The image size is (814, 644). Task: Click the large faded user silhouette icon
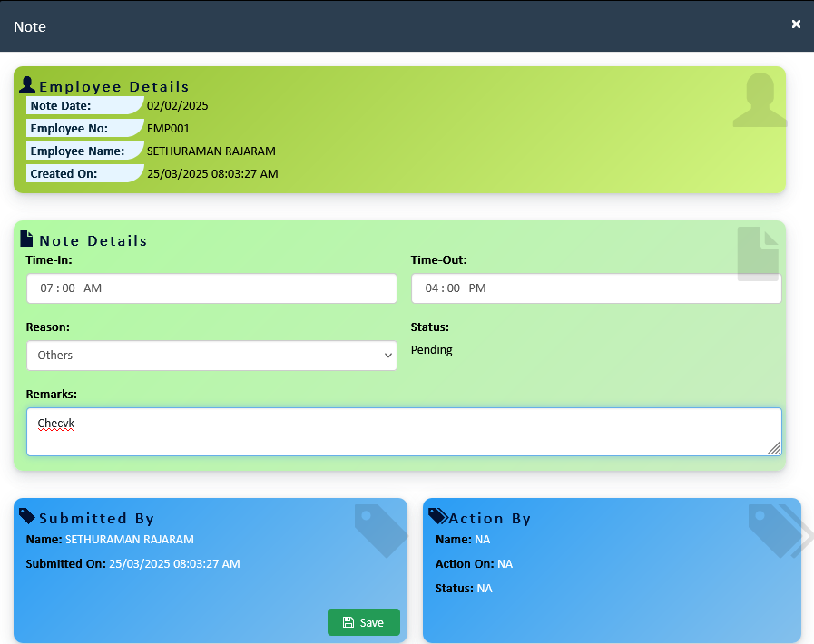[x=759, y=100]
